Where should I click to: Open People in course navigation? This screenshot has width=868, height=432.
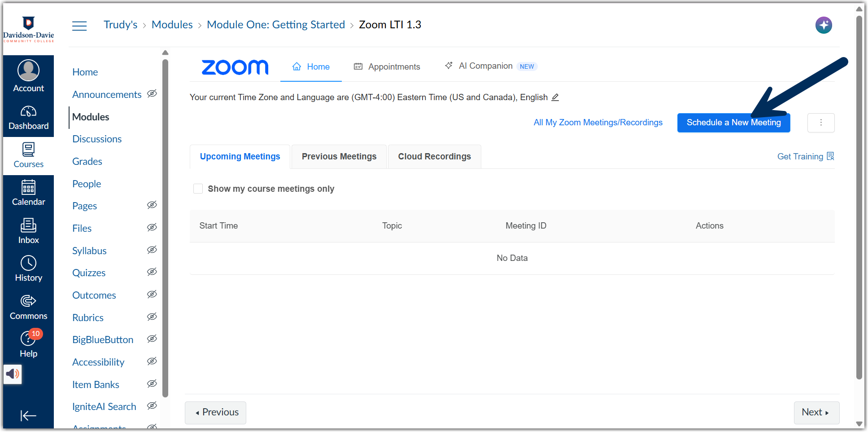point(87,184)
